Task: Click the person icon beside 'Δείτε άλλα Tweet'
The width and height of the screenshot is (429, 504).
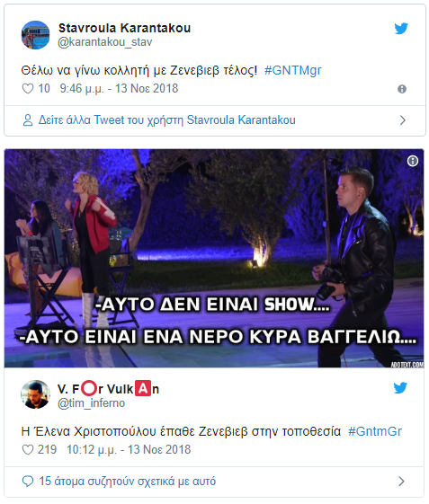Action: click(28, 120)
